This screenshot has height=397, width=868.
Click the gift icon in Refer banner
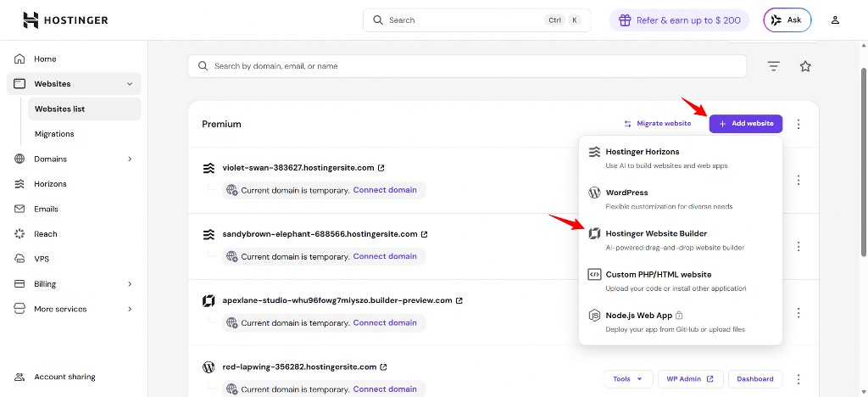coord(625,20)
